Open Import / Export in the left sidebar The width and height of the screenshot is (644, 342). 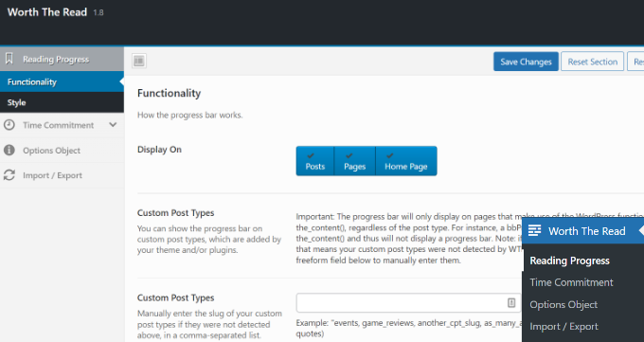62,175
